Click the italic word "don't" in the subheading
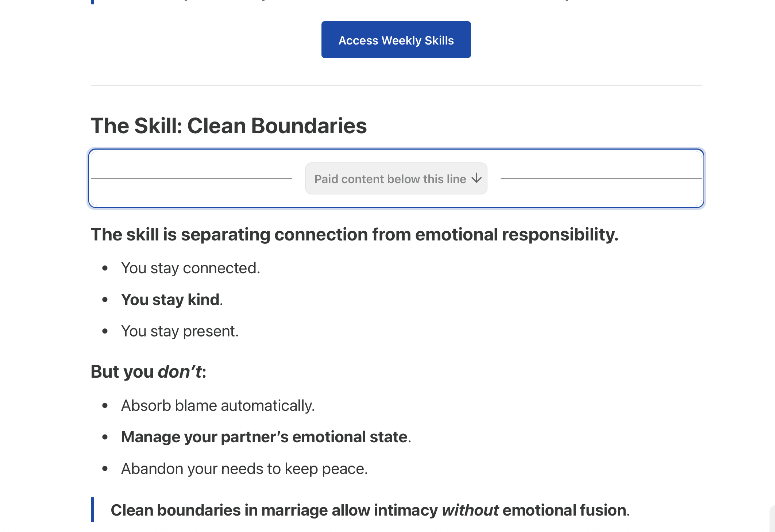Image resolution: width=775 pixels, height=532 pixels. [x=180, y=372]
